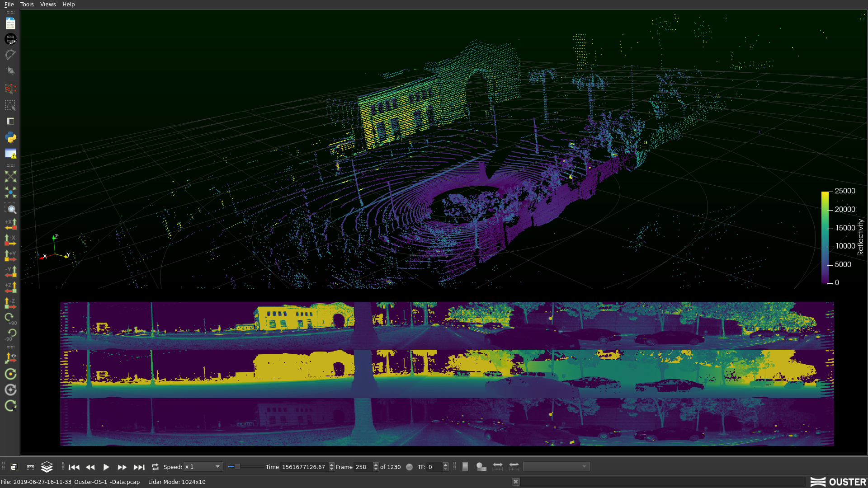Toggle the record circle button
The width and height of the screenshot is (868, 488).
click(x=409, y=467)
